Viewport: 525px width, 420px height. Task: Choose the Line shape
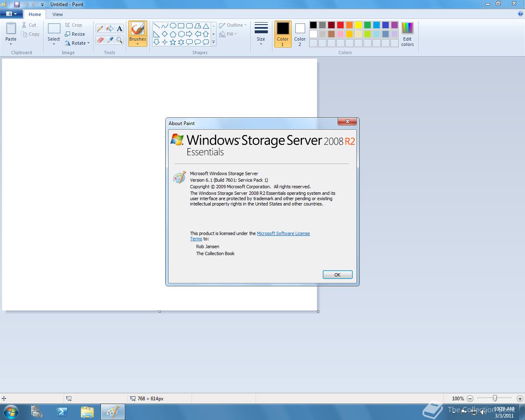click(x=156, y=25)
